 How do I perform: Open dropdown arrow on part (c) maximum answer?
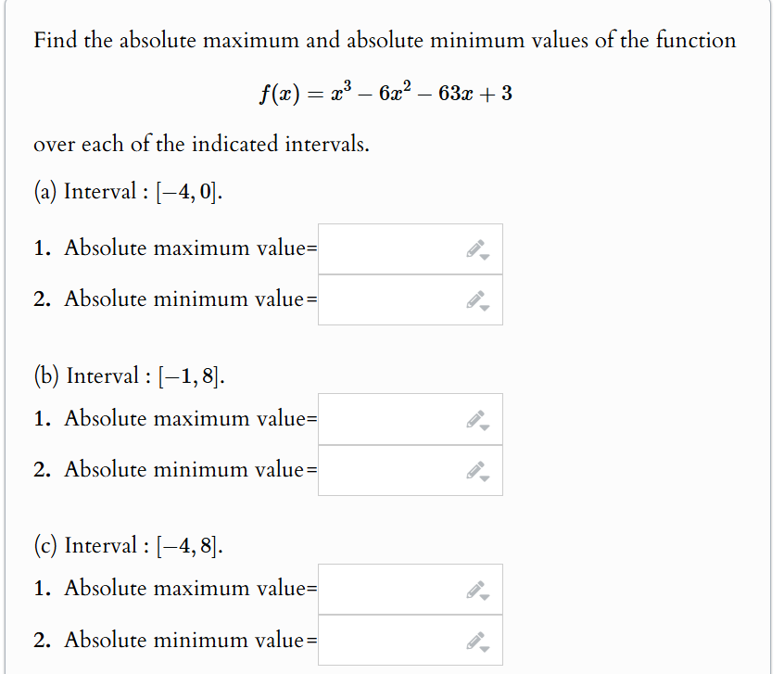(485, 596)
